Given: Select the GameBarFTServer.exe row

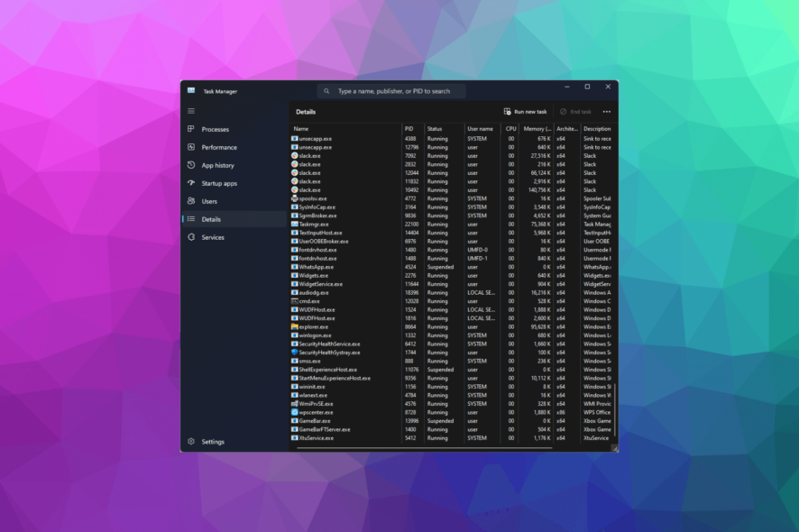Looking at the screenshot, I should coord(452,429).
